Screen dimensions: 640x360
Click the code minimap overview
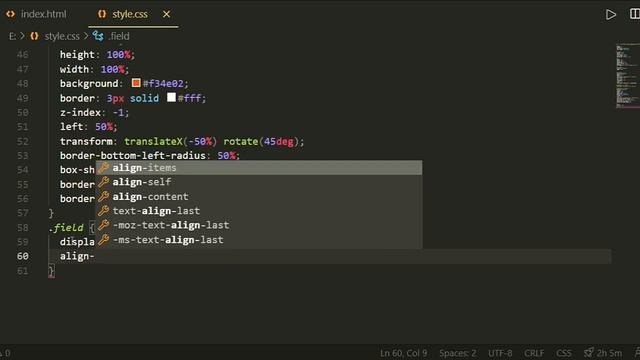[x=628, y=76]
